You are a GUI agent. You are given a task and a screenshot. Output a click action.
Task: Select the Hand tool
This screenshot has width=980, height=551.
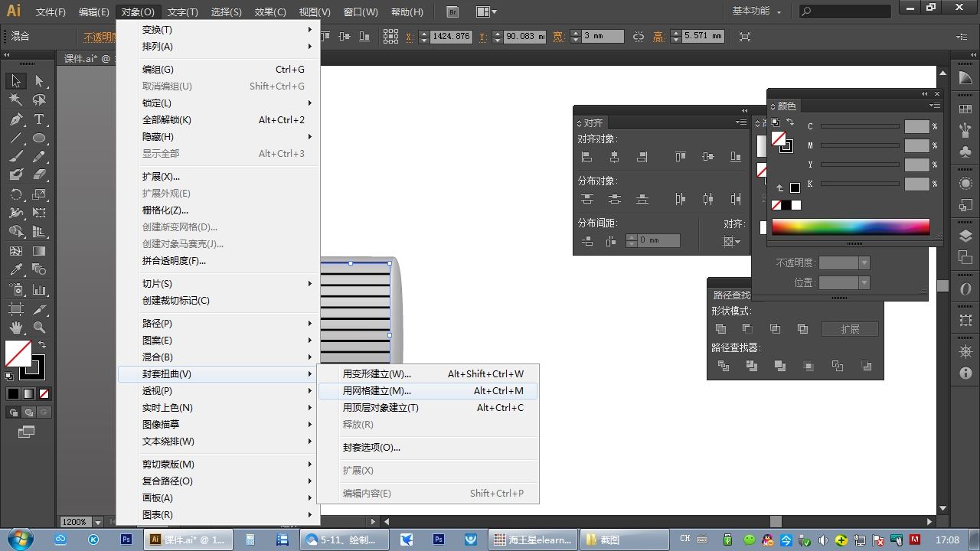16,328
